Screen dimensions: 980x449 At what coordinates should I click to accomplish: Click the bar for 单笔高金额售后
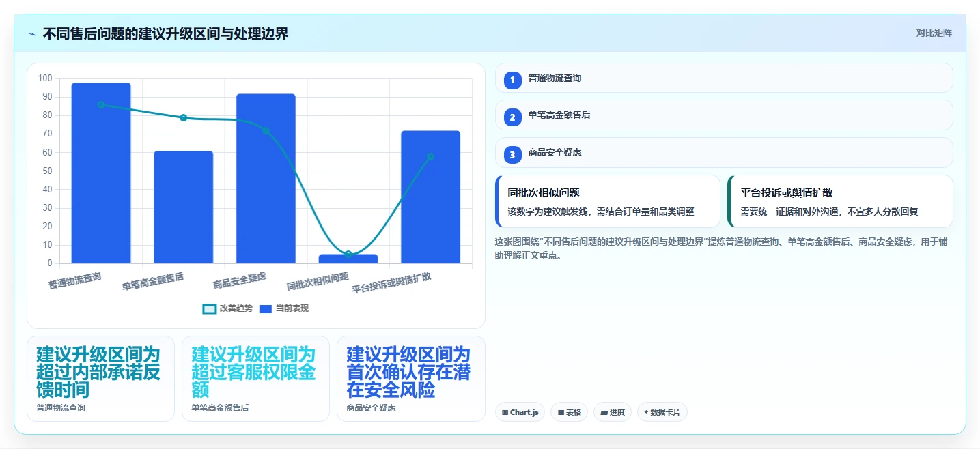click(183, 207)
